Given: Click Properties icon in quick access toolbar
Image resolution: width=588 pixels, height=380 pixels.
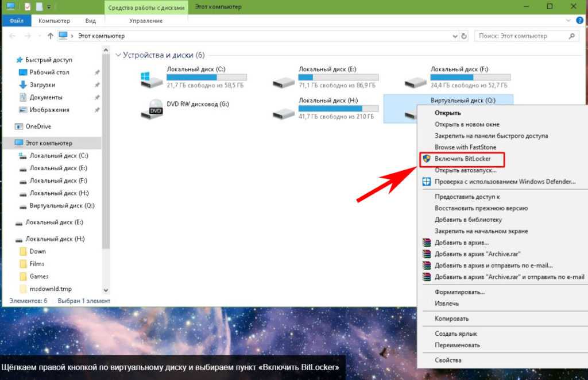Looking at the screenshot, I should (28, 6).
